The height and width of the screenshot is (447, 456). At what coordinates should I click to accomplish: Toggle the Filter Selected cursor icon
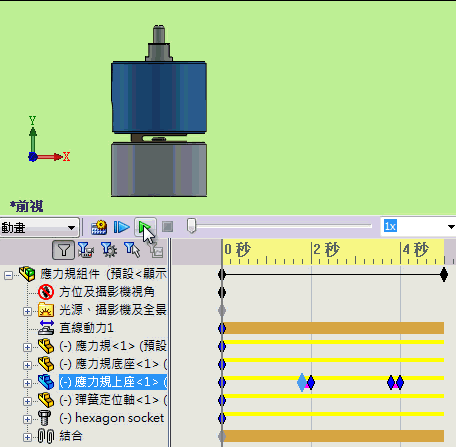coord(132,250)
